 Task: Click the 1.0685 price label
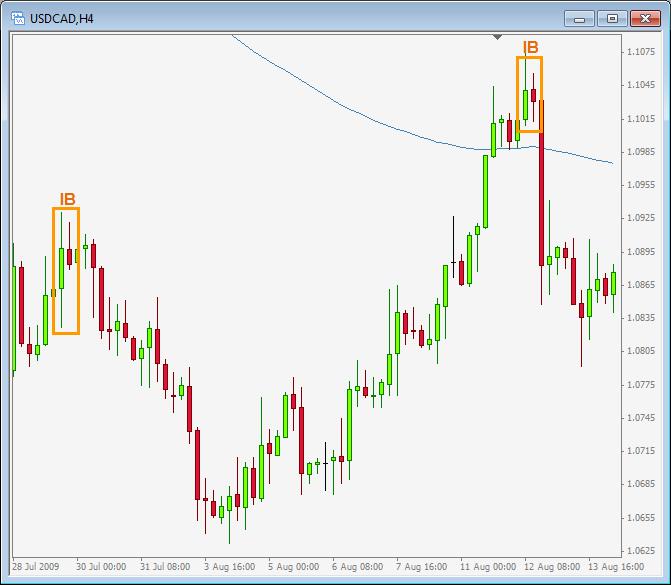(x=641, y=484)
